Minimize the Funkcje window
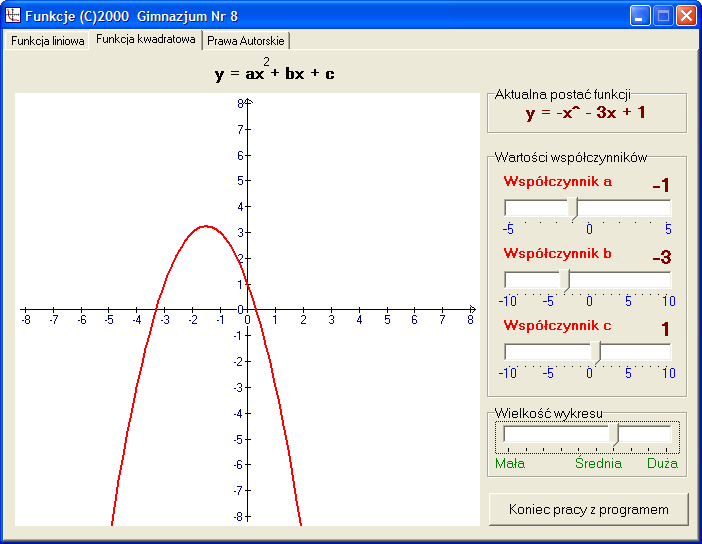The width and height of the screenshot is (702, 544). [640, 16]
